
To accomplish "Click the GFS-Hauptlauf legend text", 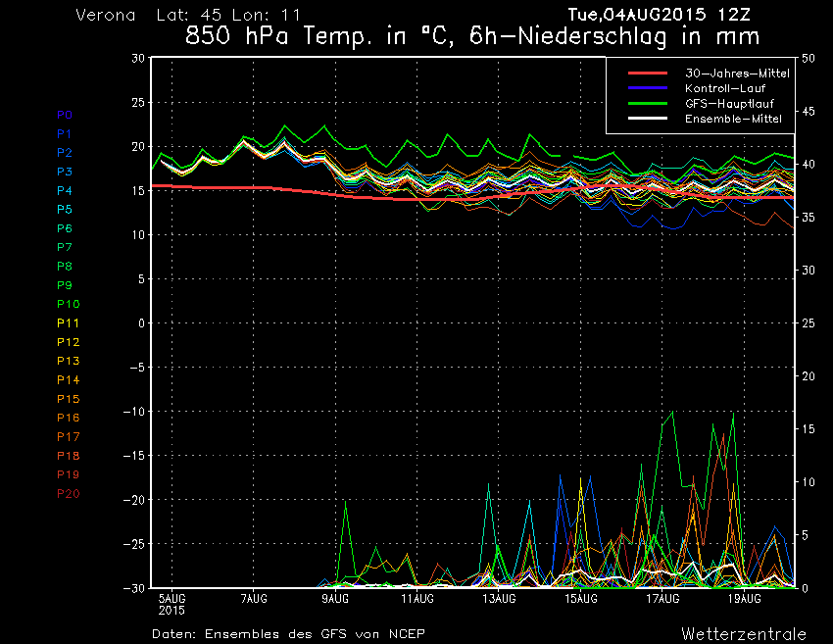I will (729, 104).
